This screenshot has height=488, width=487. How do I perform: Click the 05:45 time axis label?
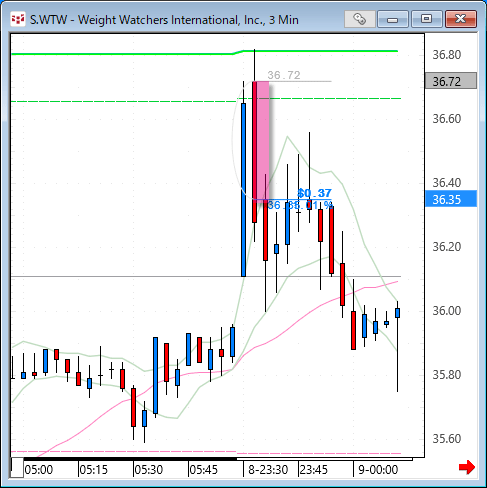[x=203, y=470]
